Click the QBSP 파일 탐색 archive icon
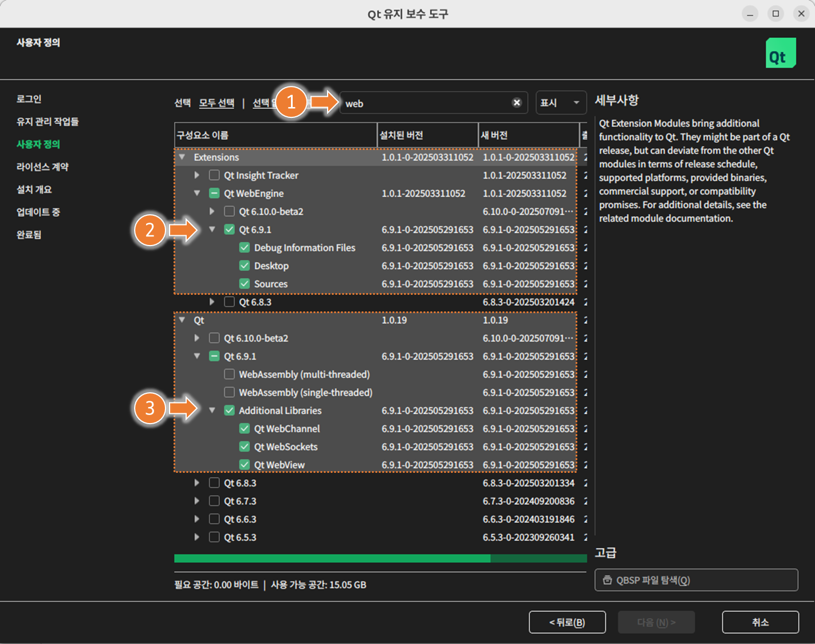The image size is (815, 644). [607, 580]
